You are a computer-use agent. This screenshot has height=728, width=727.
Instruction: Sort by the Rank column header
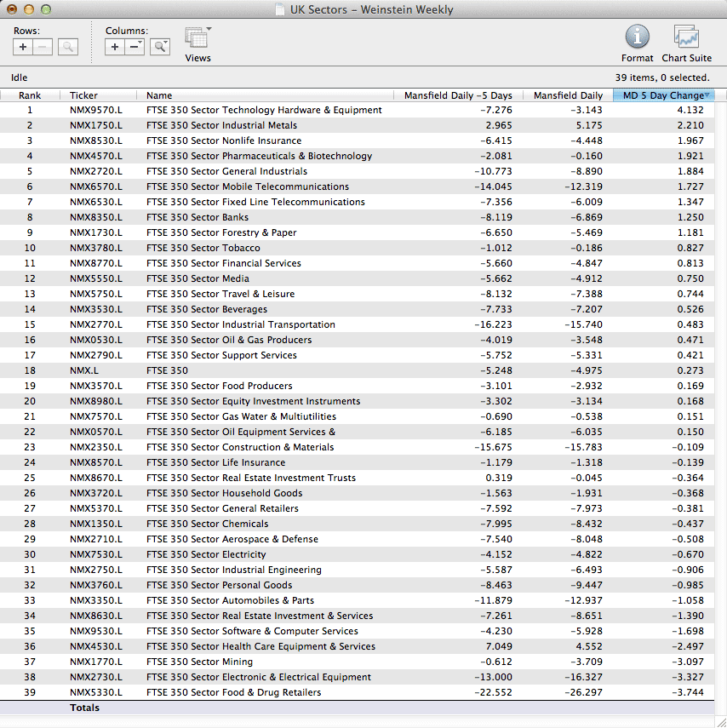[30, 95]
